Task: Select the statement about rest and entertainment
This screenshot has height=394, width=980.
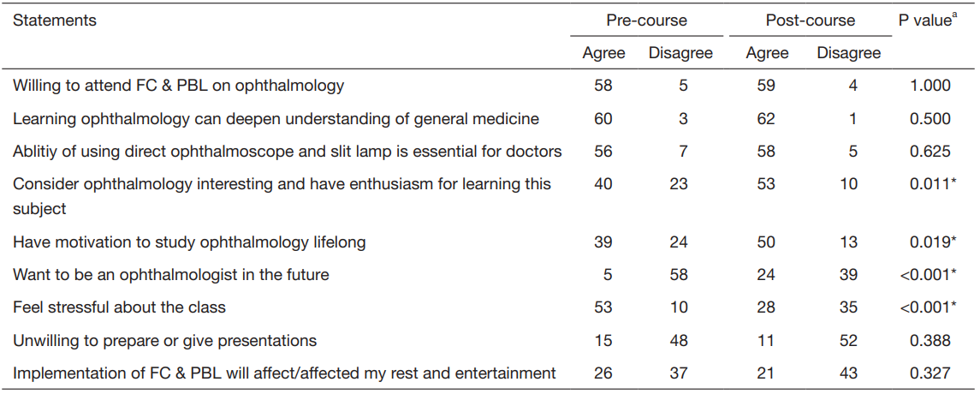Action: [x=284, y=373]
